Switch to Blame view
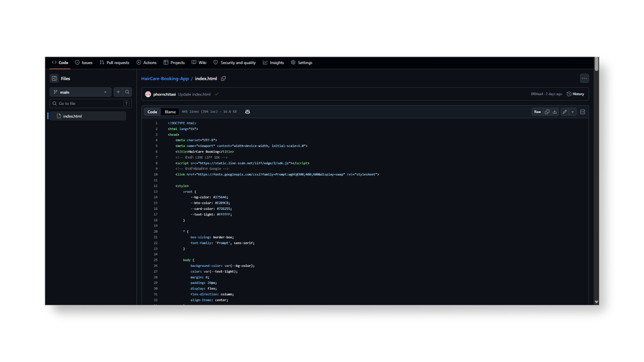The height and width of the screenshot is (362, 644). point(170,112)
